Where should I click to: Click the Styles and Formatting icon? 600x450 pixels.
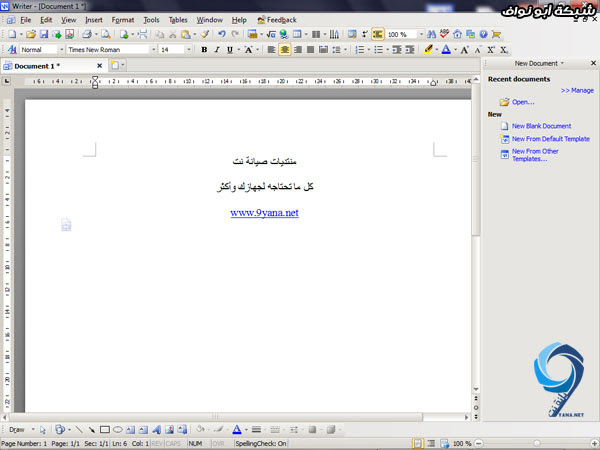12,50
